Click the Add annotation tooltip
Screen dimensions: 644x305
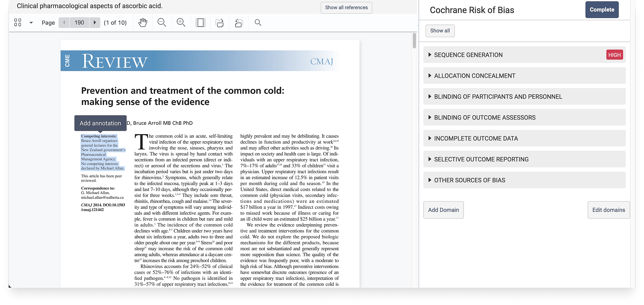click(100, 123)
